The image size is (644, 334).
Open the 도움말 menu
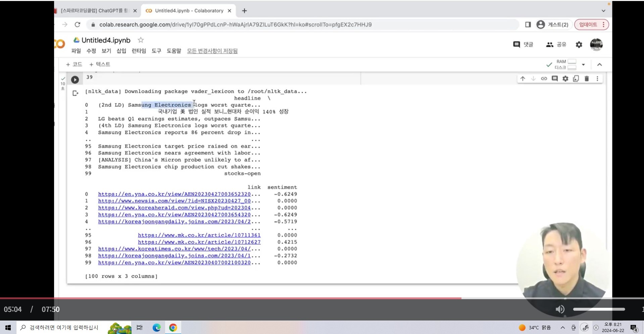(174, 51)
